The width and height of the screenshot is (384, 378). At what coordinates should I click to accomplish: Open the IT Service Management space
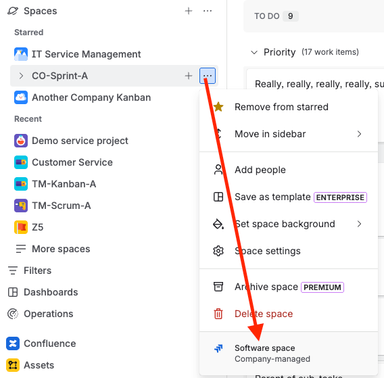(x=86, y=54)
